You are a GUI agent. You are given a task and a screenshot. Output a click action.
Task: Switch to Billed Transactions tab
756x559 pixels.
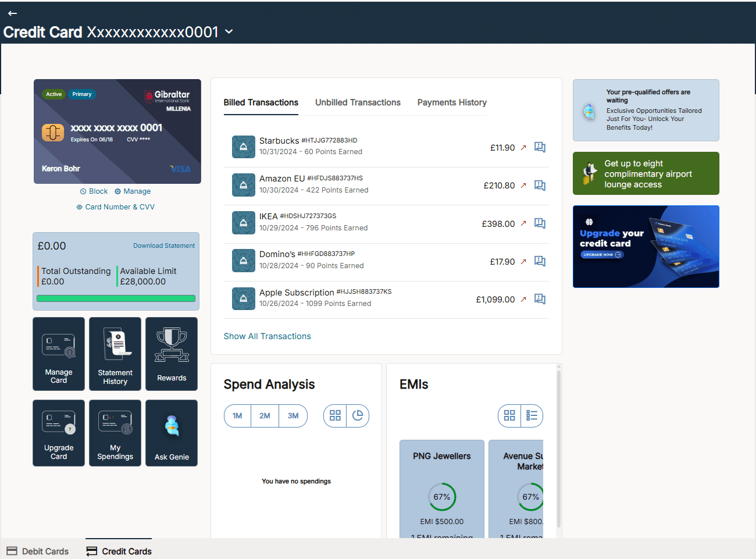tap(261, 102)
